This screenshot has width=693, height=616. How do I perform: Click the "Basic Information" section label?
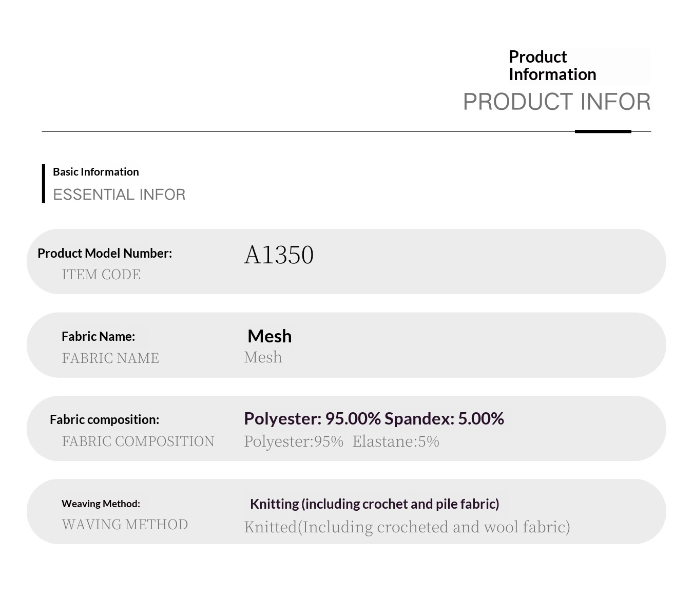click(96, 172)
